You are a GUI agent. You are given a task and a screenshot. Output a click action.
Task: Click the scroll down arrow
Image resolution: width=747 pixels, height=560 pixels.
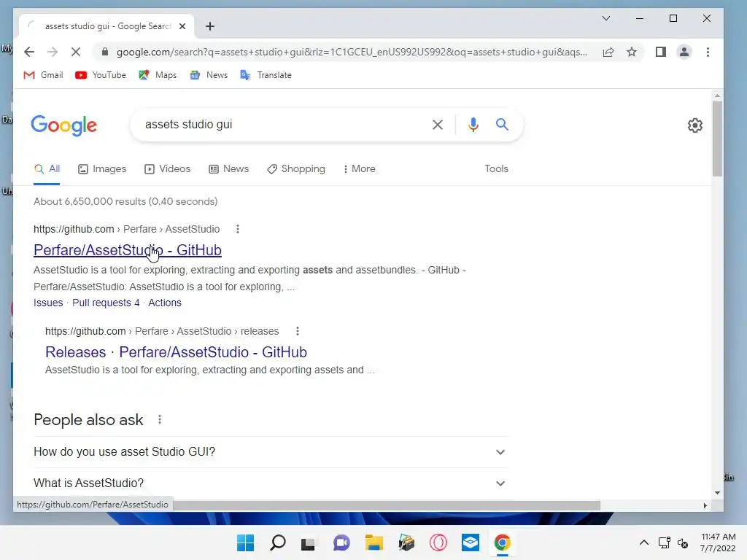(718, 493)
